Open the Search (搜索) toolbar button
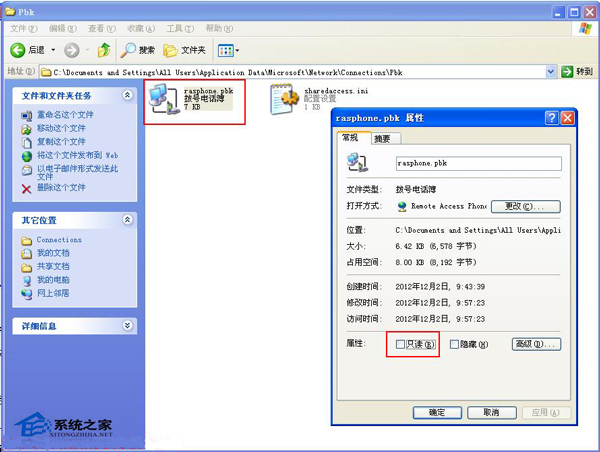600x452 pixels. coord(138,50)
